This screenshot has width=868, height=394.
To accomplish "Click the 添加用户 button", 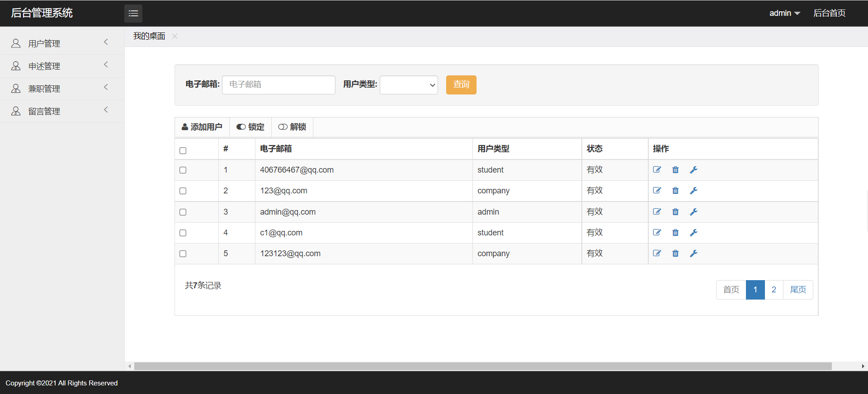I will coord(202,127).
